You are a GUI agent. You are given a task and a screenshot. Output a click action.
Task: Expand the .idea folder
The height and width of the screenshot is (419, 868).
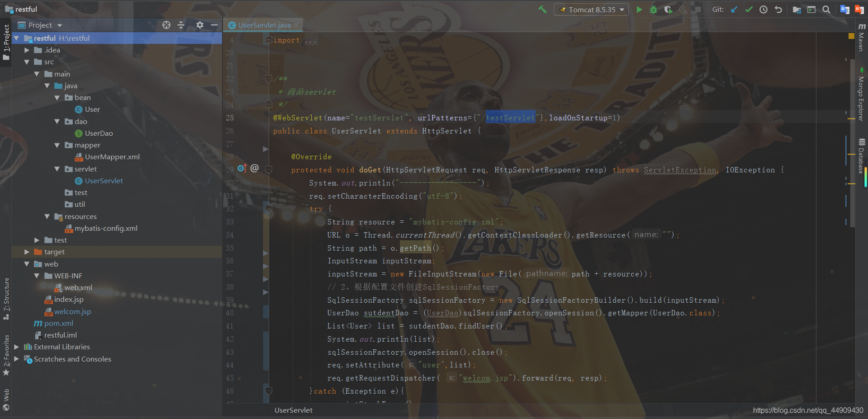[27, 50]
